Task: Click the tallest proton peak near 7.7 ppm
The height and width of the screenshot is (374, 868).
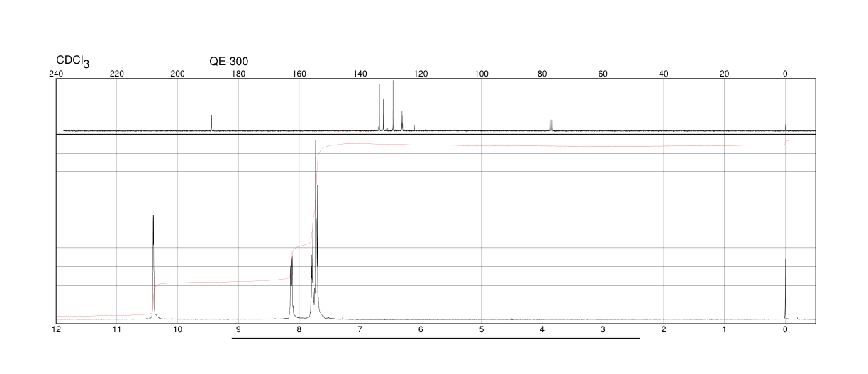Action: (316, 230)
